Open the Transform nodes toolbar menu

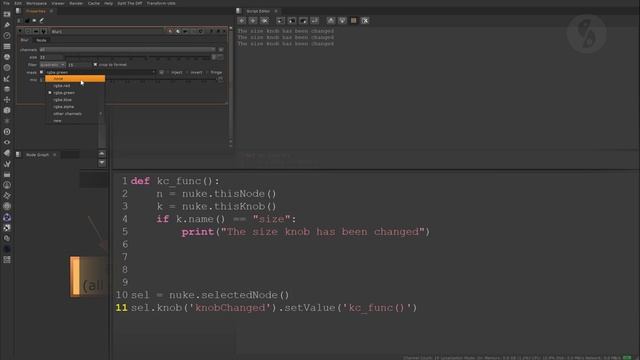7,100
